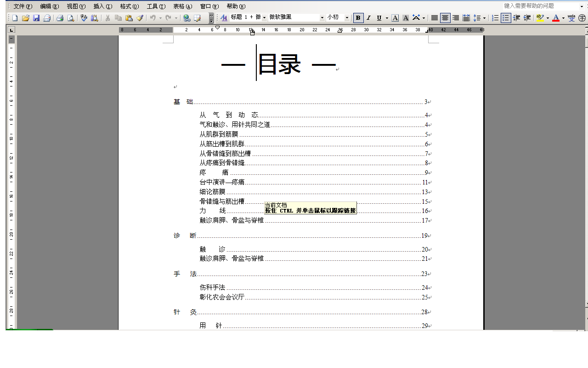Image resolution: width=588 pixels, height=368 pixels.
Task: Open the undo history dropdown arrow
Action: tap(160, 18)
